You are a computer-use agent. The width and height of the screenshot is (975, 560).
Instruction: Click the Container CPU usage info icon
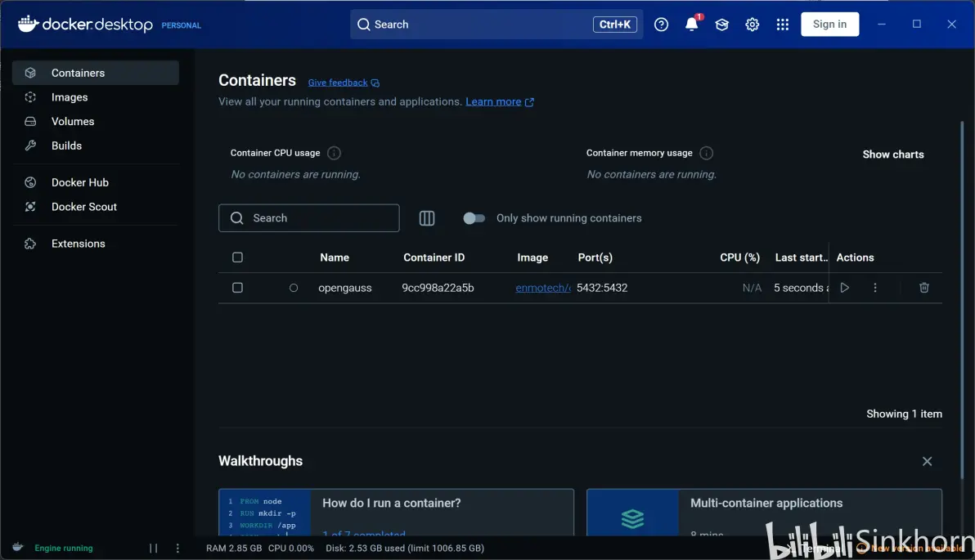pyautogui.click(x=334, y=153)
